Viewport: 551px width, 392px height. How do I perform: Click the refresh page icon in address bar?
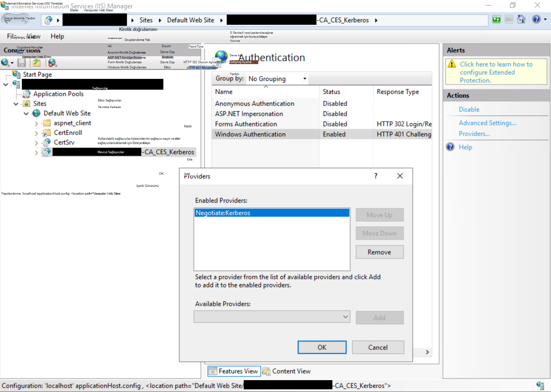coord(496,20)
